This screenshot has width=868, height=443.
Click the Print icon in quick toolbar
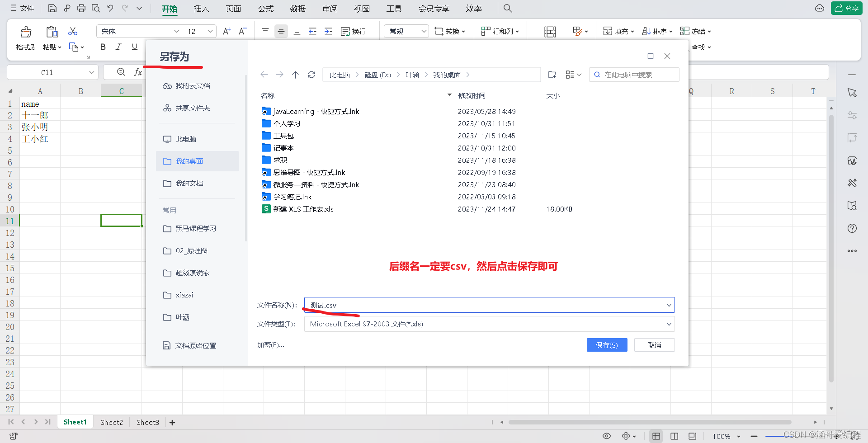(x=81, y=8)
